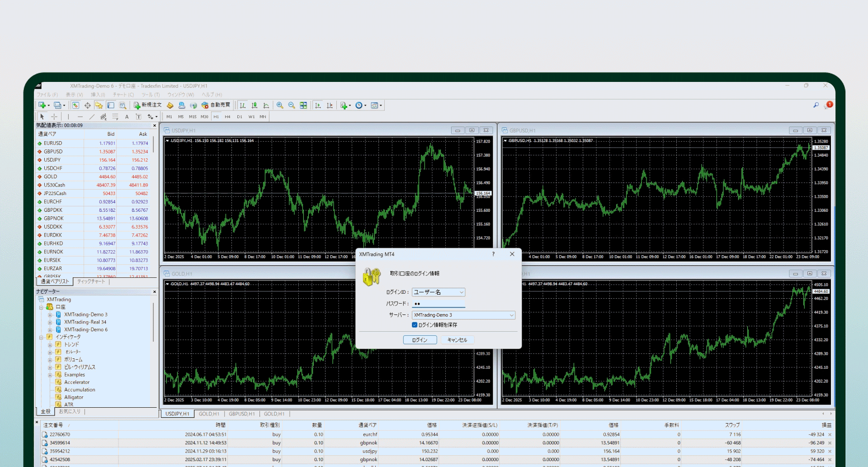Click the パスワード input field
Image resolution: width=868 pixels, height=467 pixels.
[438, 304]
